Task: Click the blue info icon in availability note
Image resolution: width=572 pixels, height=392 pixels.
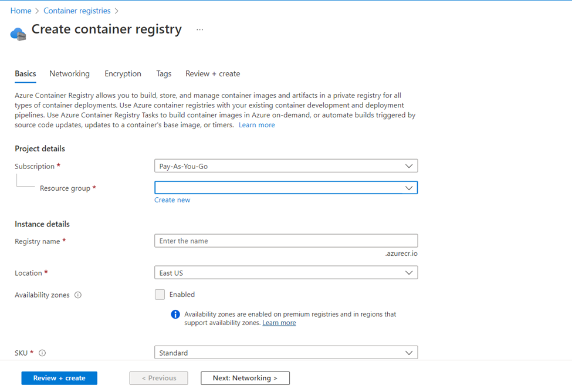Action: pyautogui.click(x=174, y=314)
